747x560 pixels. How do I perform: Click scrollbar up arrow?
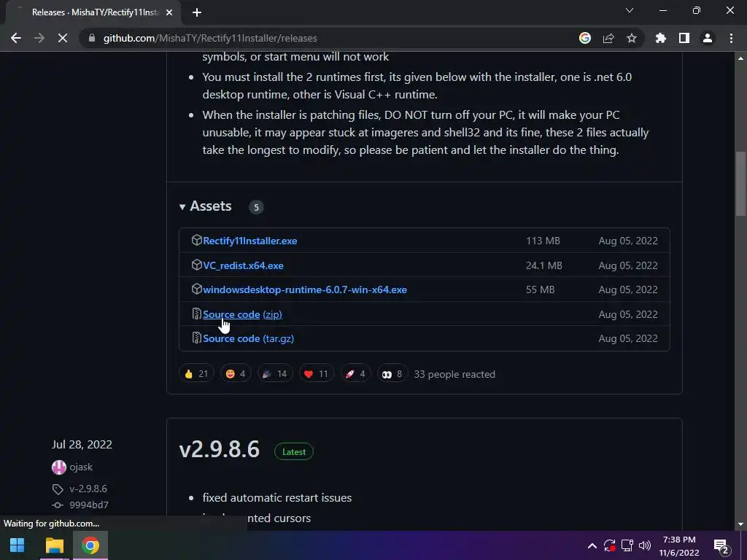(740, 58)
